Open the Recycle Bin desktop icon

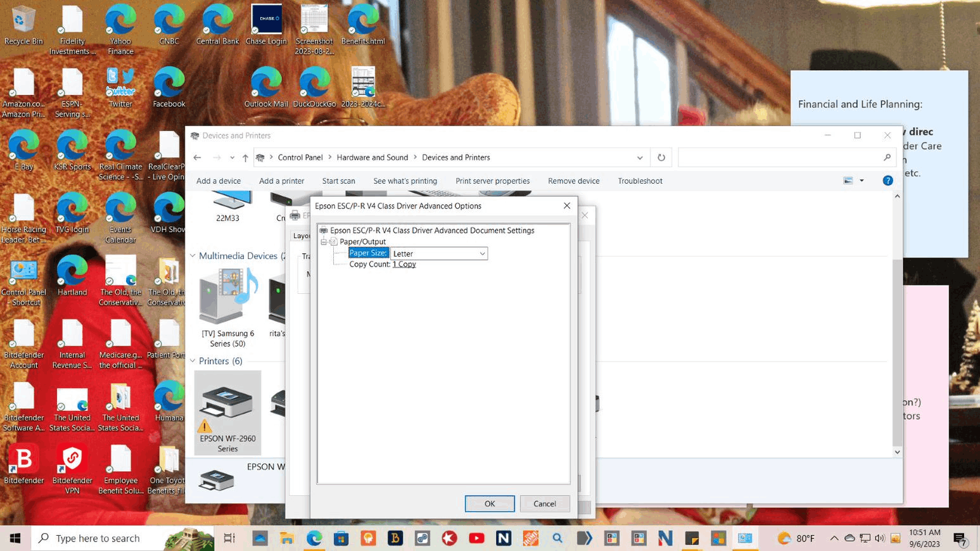23,25
